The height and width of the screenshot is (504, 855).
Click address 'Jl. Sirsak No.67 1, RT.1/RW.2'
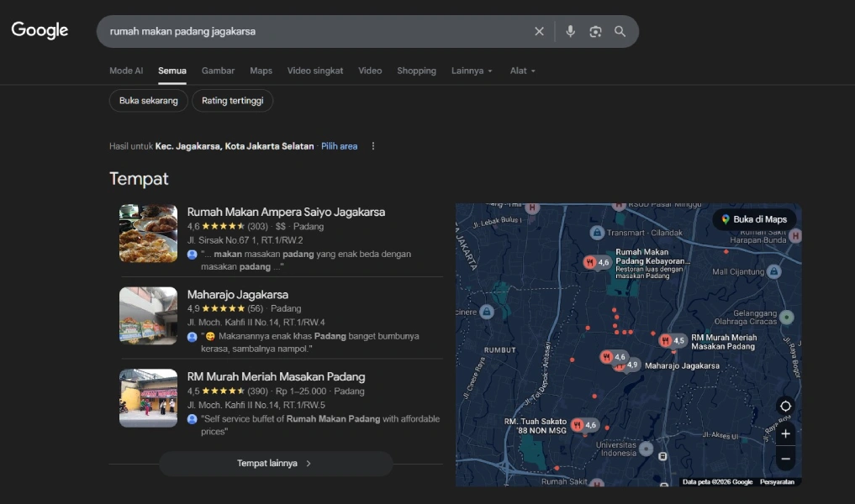(x=245, y=240)
